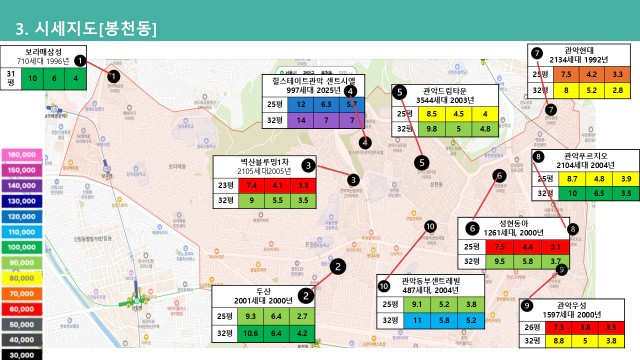Select map marker 8 at 성현동아 table corner

pos(573,229)
